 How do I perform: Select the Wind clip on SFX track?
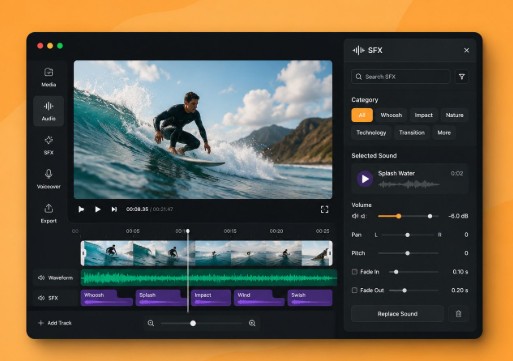[x=259, y=298]
